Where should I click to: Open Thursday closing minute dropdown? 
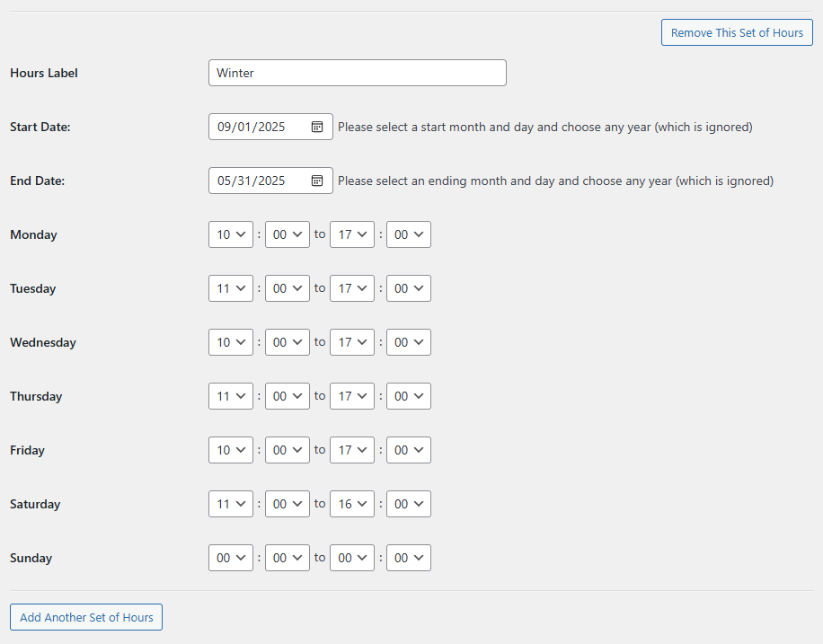click(409, 396)
